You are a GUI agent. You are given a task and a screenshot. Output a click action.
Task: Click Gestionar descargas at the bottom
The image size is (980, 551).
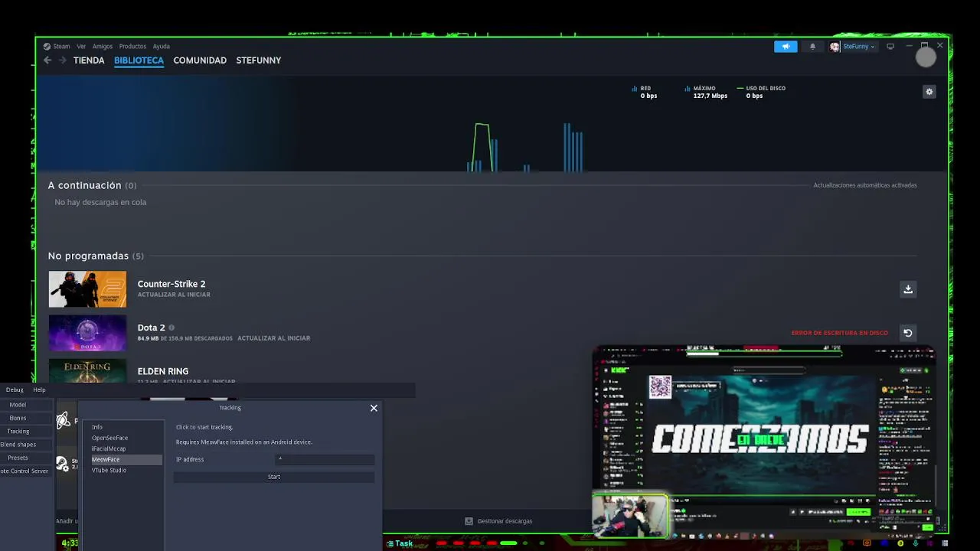coord(505,521)
